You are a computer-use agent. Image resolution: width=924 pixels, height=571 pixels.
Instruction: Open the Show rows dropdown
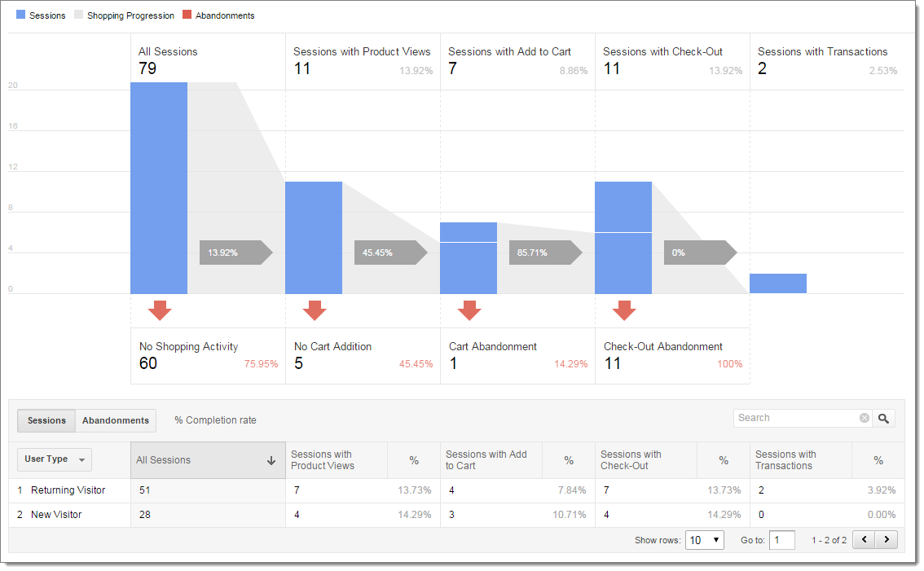(704, 540)
